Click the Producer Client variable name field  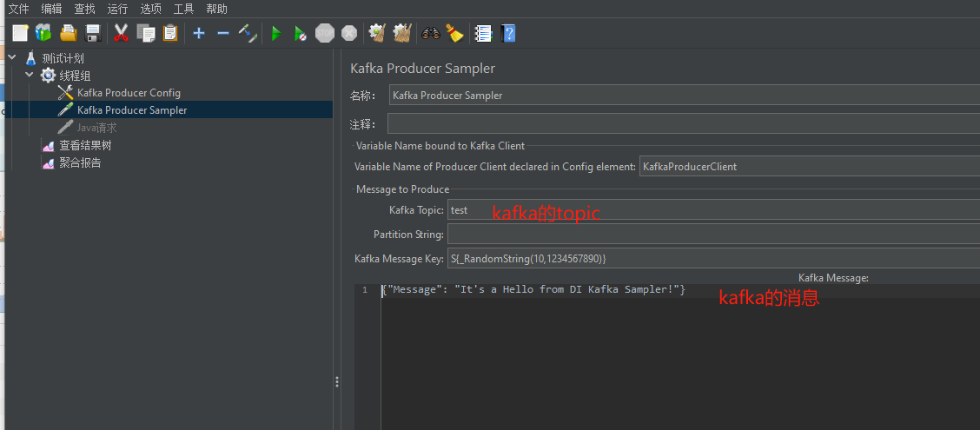pos(810,167)
